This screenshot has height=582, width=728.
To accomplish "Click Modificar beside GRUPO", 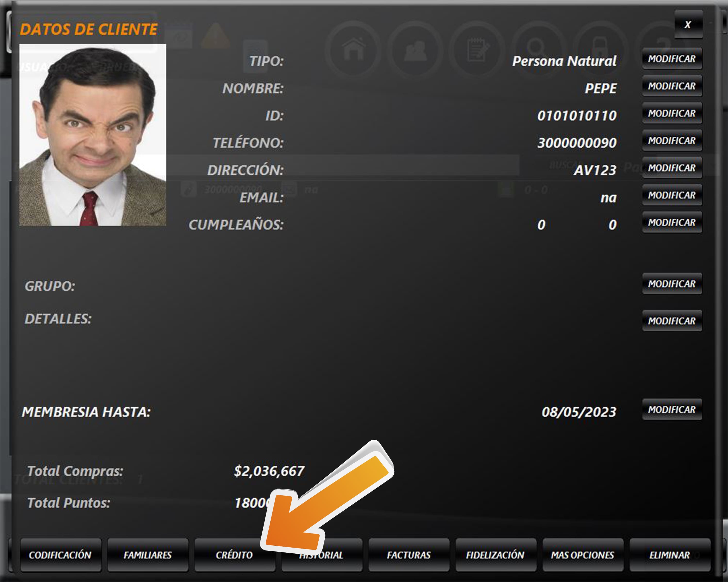I will [672, 284].
